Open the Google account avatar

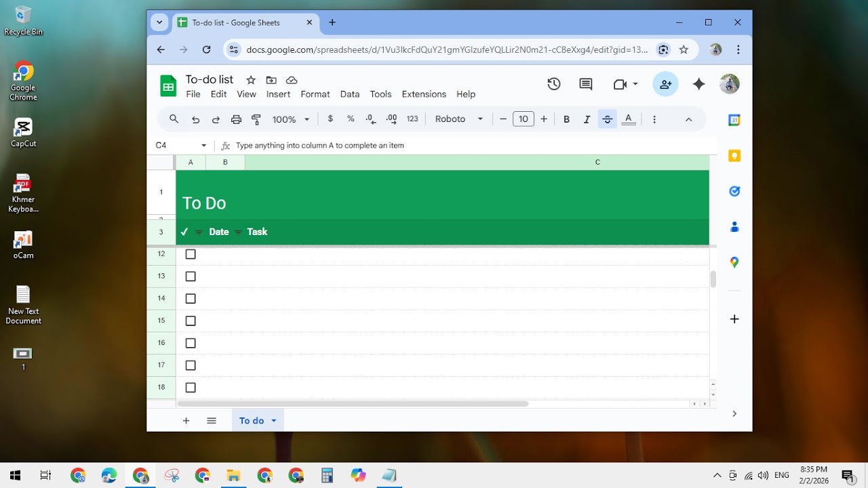point(730,84)
